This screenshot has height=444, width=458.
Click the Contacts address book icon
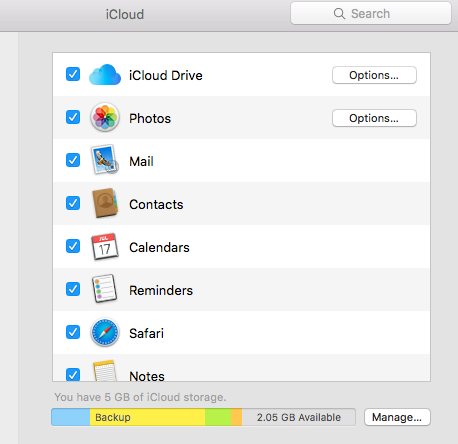(105, 203)
